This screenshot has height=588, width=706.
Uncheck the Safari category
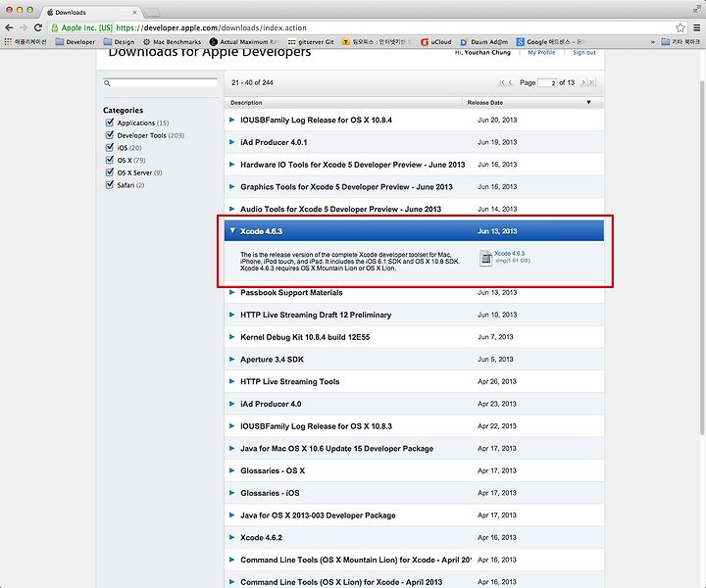110,184
